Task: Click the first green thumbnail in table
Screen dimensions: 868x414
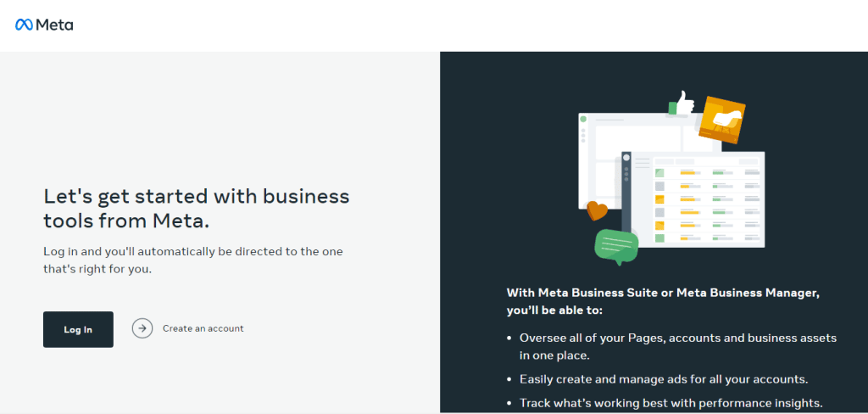Action: [659, 173]
